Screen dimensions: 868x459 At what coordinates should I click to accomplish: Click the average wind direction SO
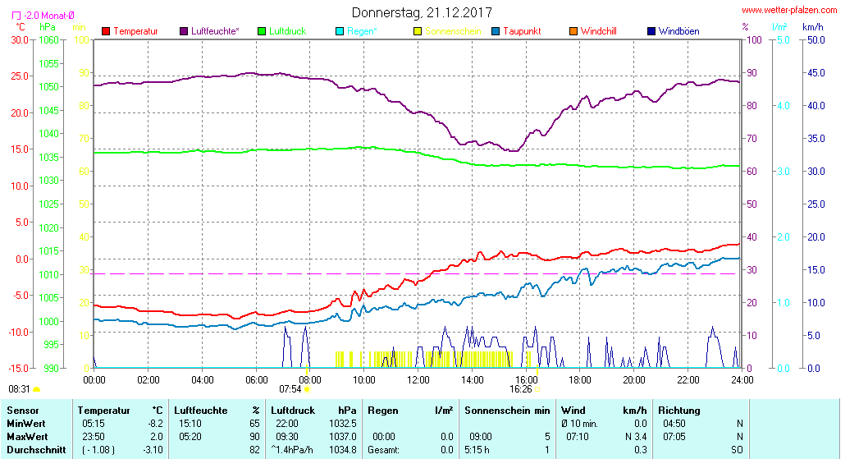click(737, 450)
